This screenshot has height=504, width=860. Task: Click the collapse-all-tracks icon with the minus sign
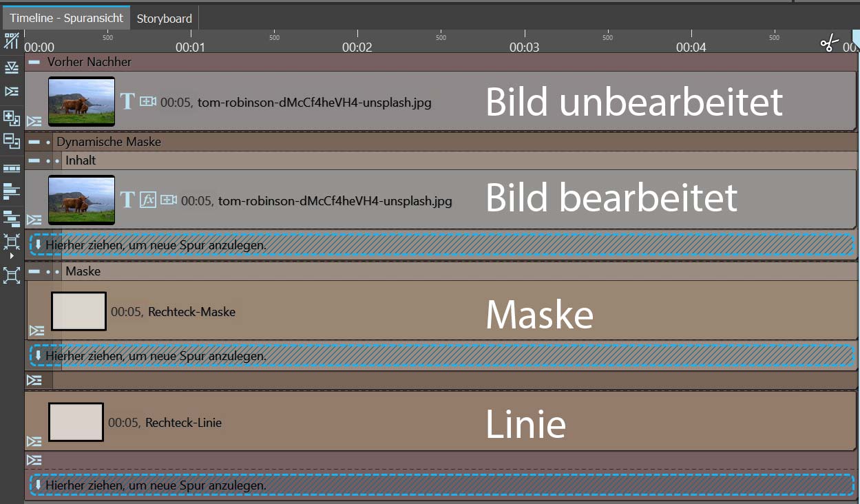(12, 141)
